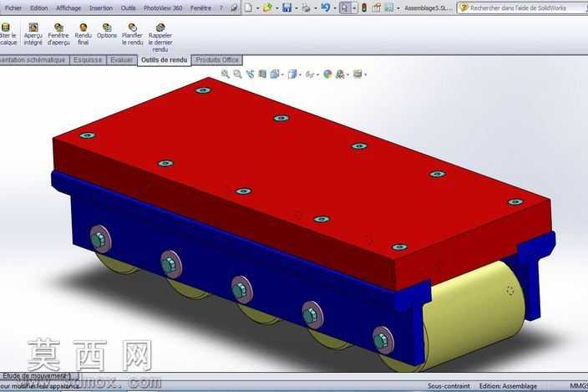Switch to the Produits Office tab
Image resolution: width=588 pixels, height=392 pixels.
(x=217, y=60)
